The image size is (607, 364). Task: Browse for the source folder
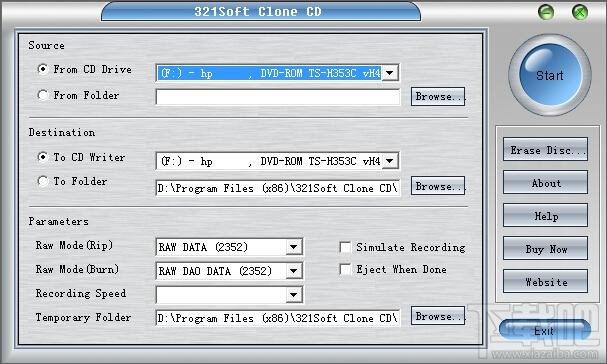438,96
